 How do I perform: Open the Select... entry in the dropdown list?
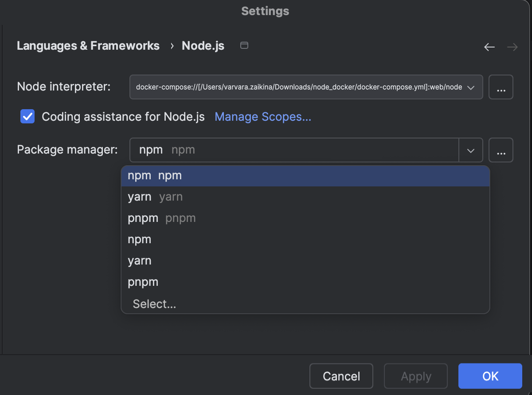coord(154,304)
